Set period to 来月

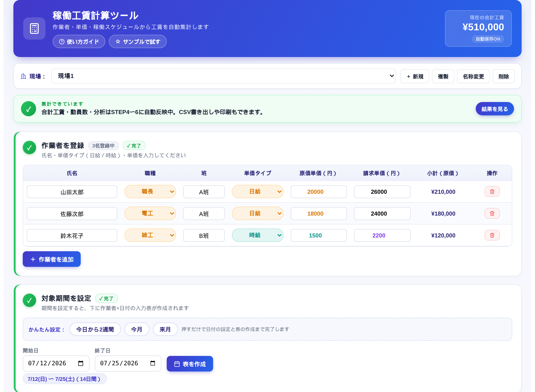pos(165,329)
